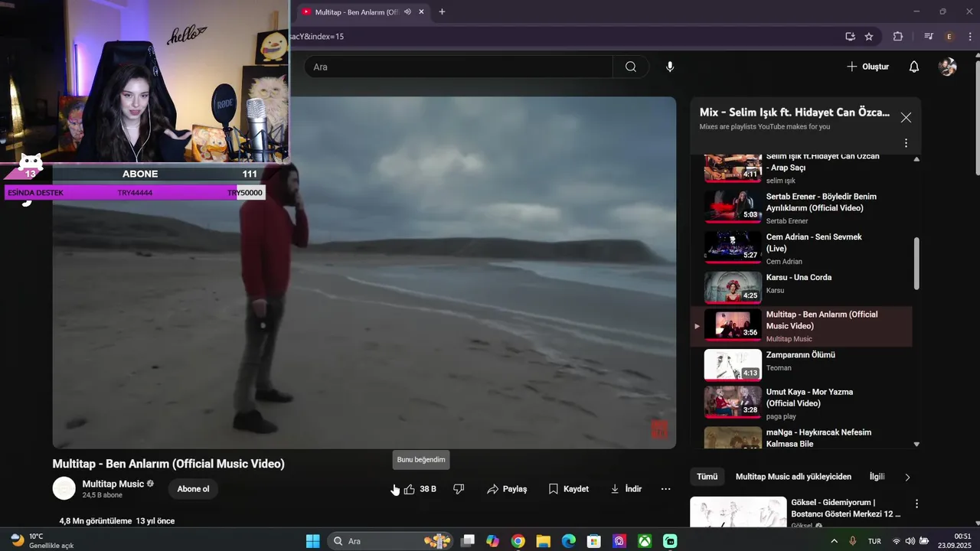Viewport: 980px width, 551px height.
Task: Open Multitap Music channel avatar
Action: tap(64, 488)
